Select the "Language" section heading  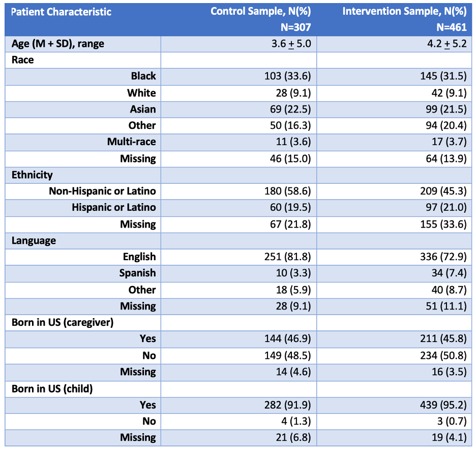(34, 241)
